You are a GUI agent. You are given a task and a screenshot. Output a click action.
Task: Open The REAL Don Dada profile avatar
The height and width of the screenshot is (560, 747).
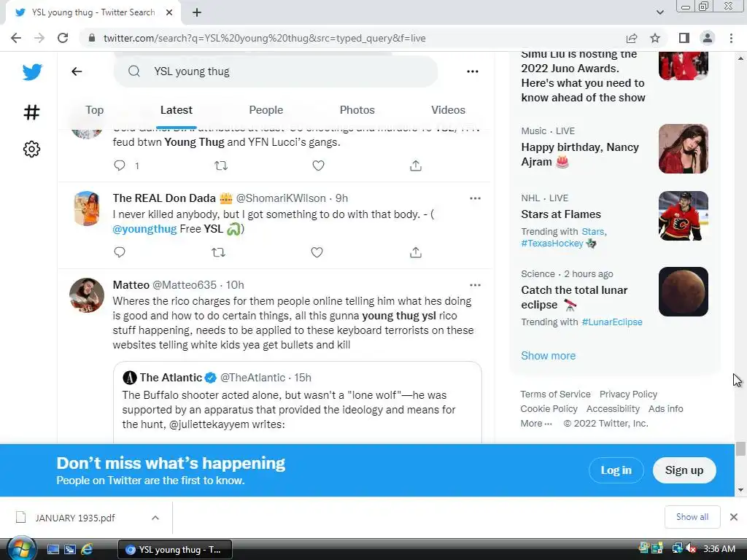click(87, 209)
